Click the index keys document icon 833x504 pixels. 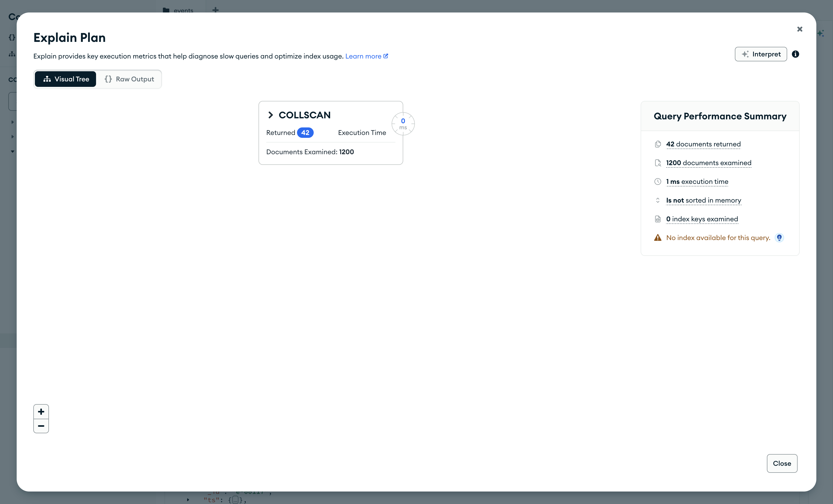658,219
